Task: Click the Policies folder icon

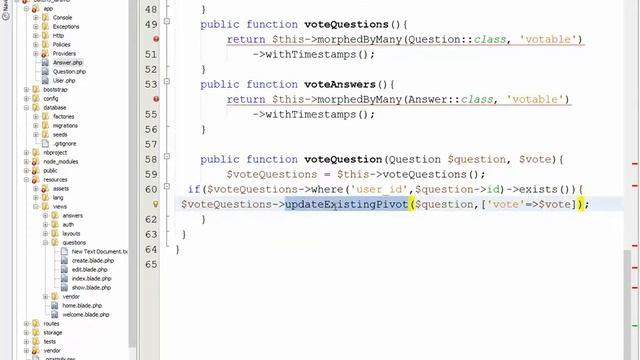Action: click(x=45, y=44)
